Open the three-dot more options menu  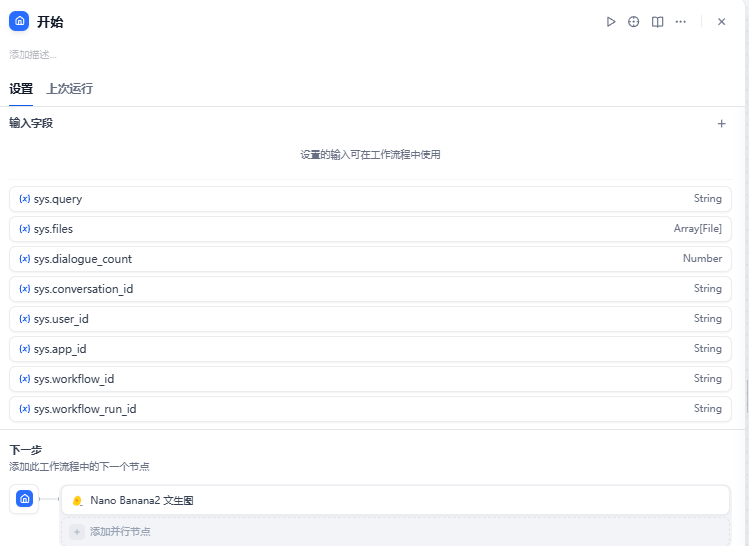pyautogui.click(x=681, y=22)
